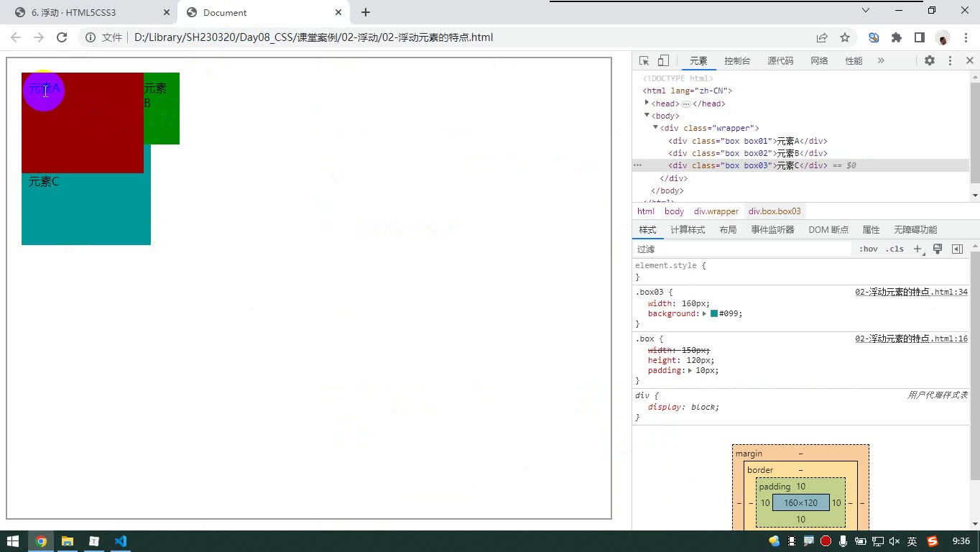The height and width of the screenshot is (552, 980).
Task: Open File Explorer from the taskbar
Action: pyautogui.click(x=68, y=541)
